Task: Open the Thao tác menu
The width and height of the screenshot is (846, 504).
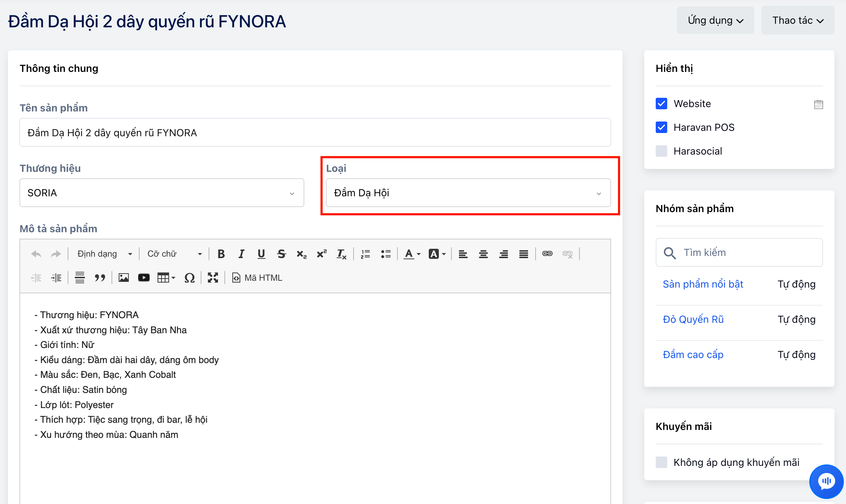Action: coord(797,20)
